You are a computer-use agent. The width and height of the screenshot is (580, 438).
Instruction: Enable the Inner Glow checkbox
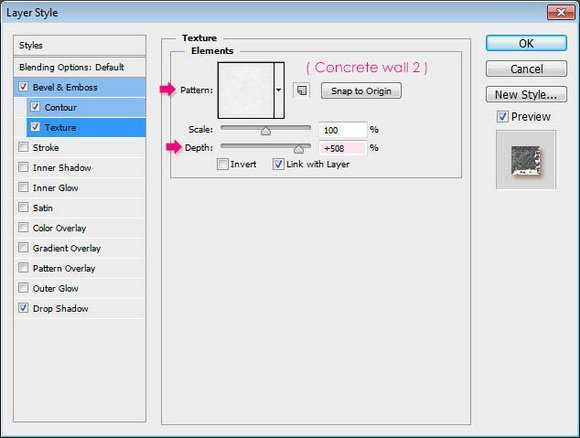click(23, 187)
